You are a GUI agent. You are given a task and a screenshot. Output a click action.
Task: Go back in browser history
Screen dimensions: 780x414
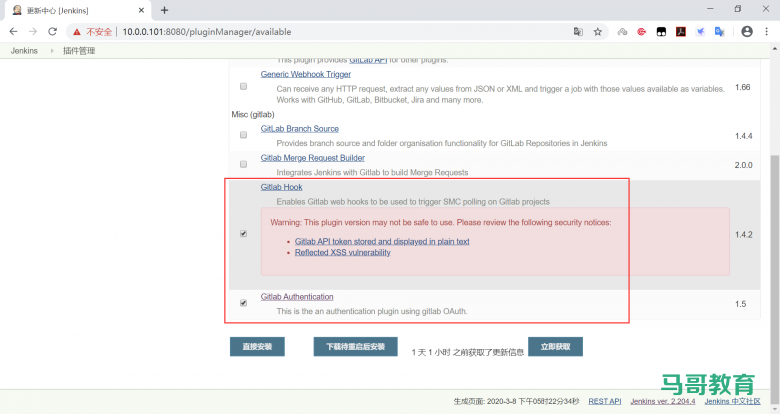(x=13, y=31)
